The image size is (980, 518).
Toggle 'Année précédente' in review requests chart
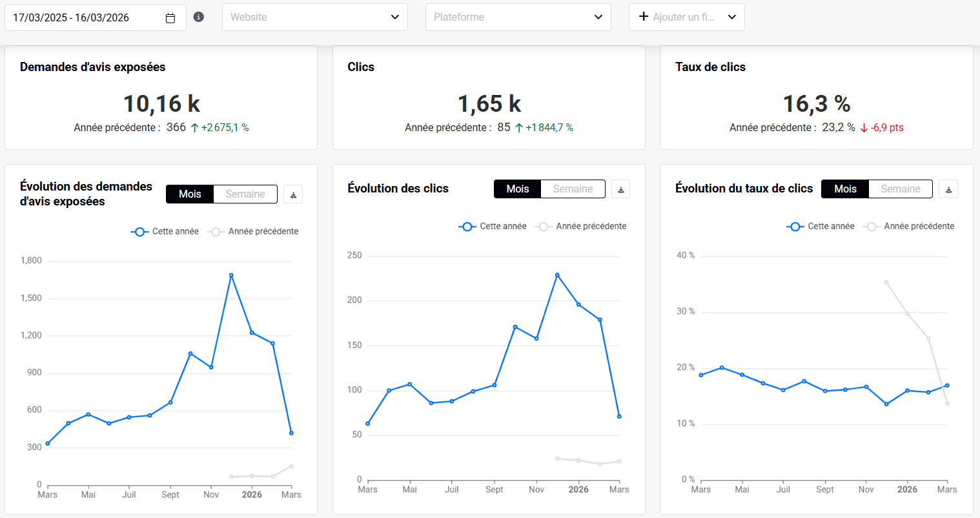(253, 231)
